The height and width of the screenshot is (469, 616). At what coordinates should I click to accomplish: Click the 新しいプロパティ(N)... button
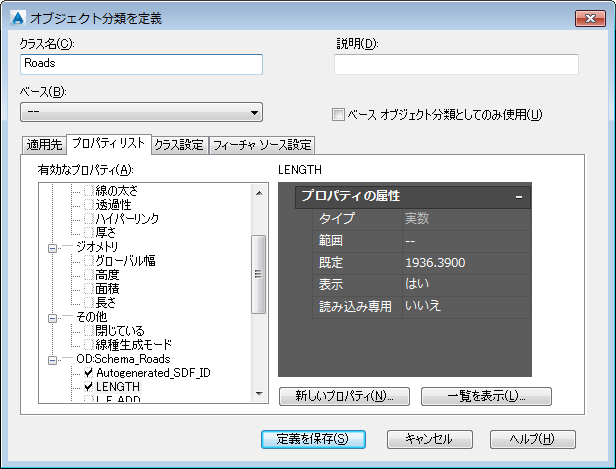pos(344,396)
